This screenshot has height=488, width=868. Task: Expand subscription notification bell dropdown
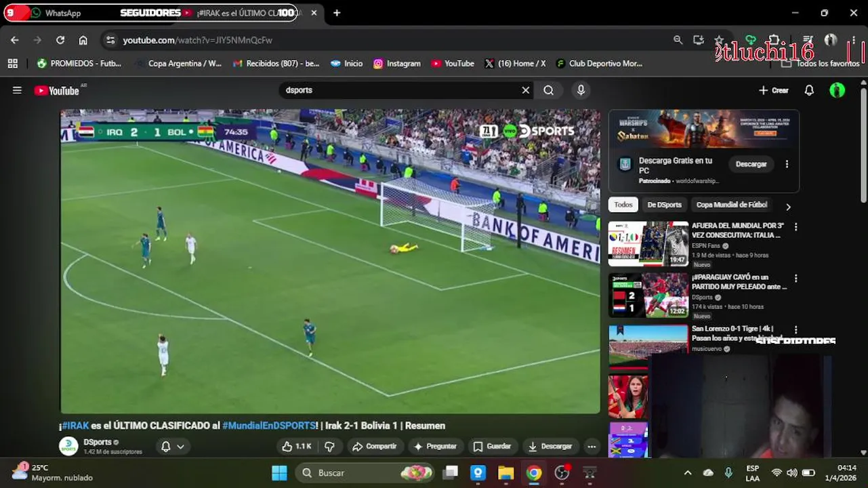172,447
